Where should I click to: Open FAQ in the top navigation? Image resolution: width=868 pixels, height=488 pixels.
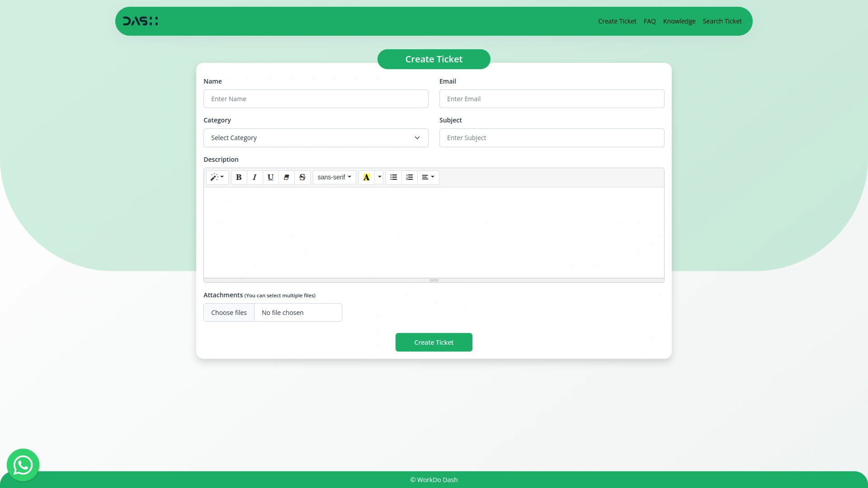(x=650, y=21)
